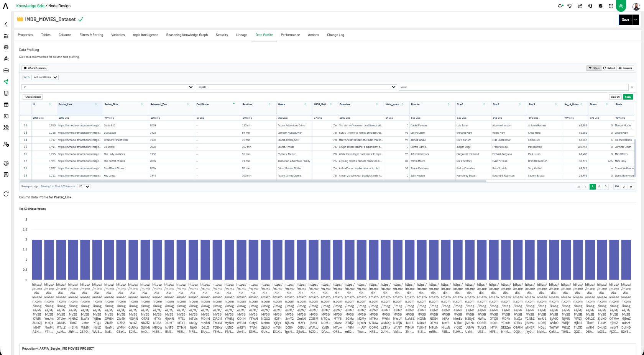Click the Reload button
The image size is (644, 355).
(609, 68)
